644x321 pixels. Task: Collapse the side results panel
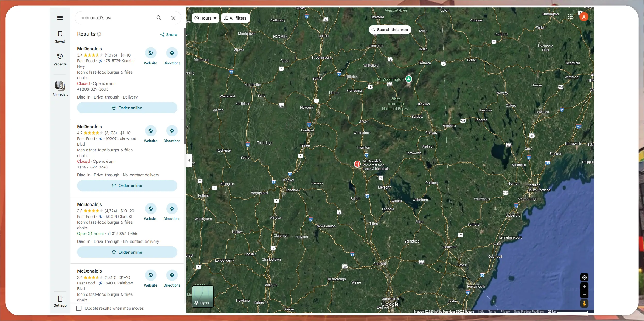pyautogui.click(x=189, y=160)
